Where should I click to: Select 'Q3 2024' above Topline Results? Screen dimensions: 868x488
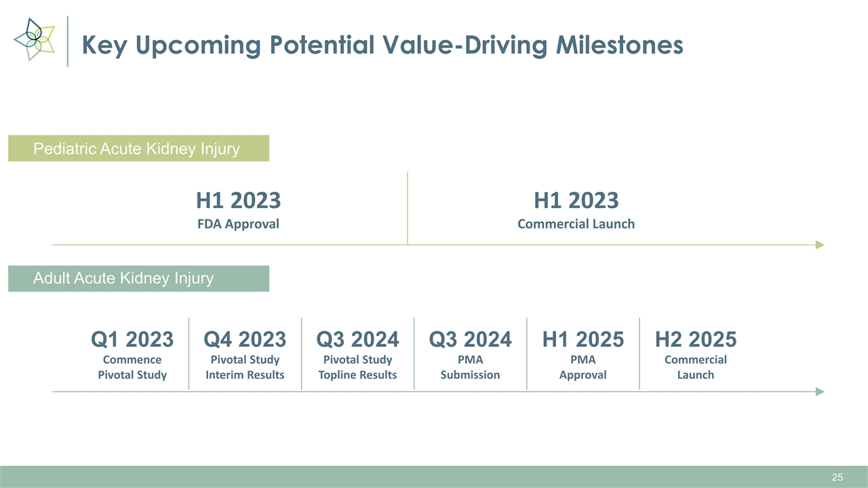357,338
